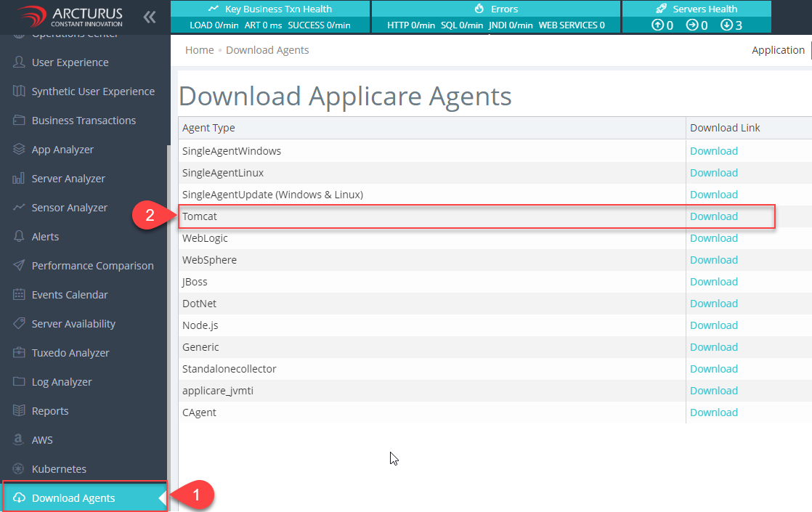Download the WebLogic agent

(x=714, y=237)
